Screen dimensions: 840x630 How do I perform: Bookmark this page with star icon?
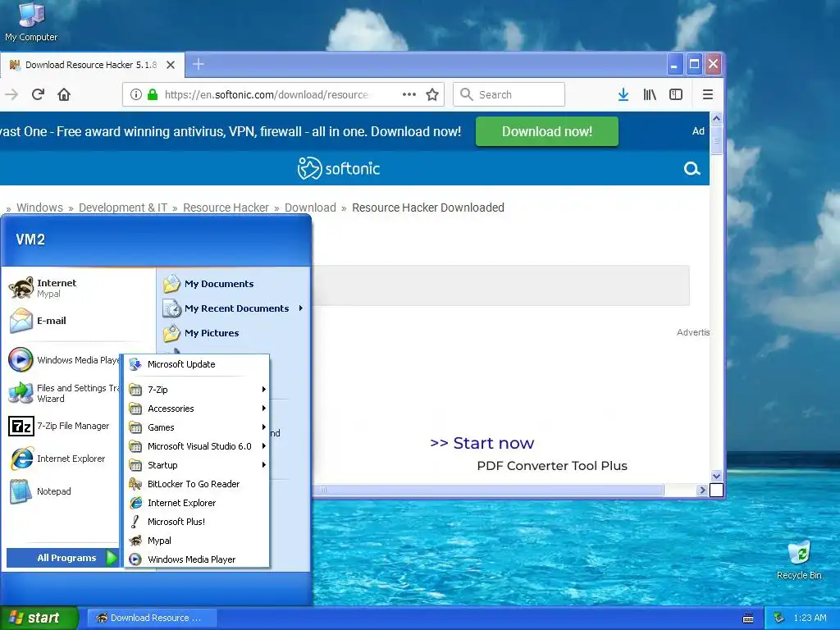432,95
